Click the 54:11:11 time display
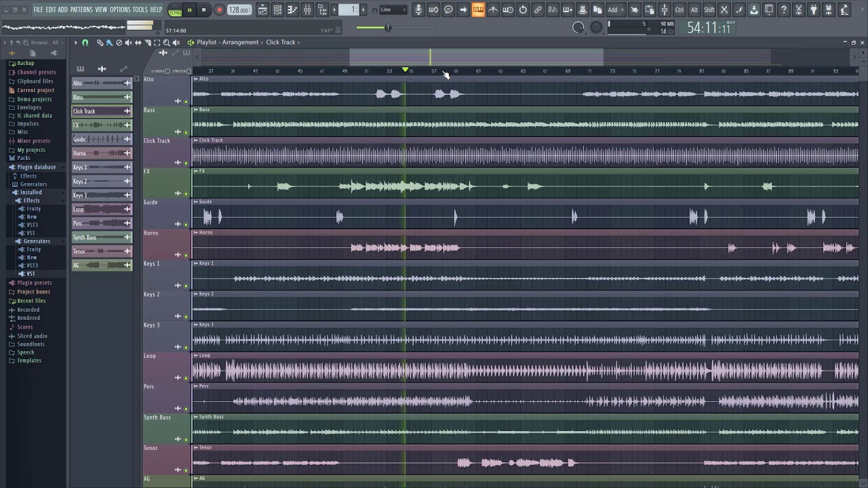The width and height of the screenshot is (868, 488). pos(709,28)
